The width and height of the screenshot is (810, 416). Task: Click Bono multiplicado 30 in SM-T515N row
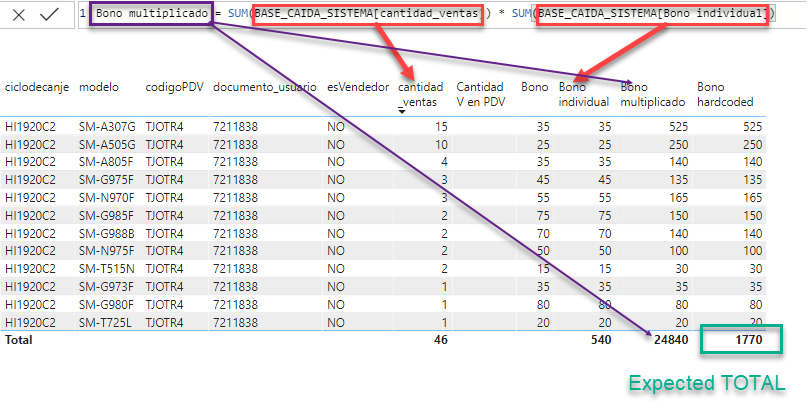tap(682, 269)
